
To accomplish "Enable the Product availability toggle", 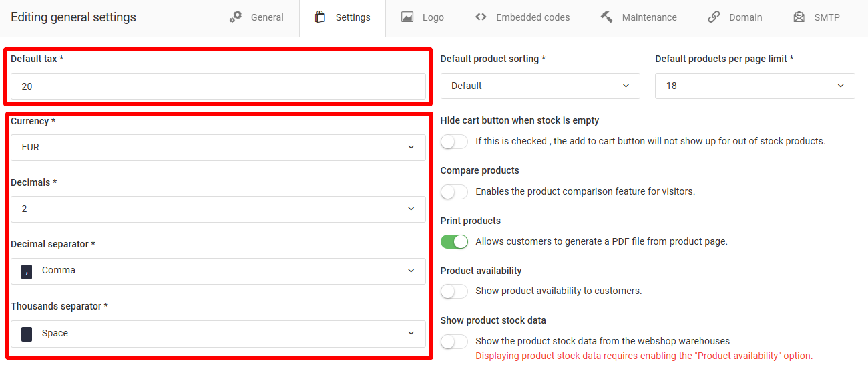I will point(454,291).
